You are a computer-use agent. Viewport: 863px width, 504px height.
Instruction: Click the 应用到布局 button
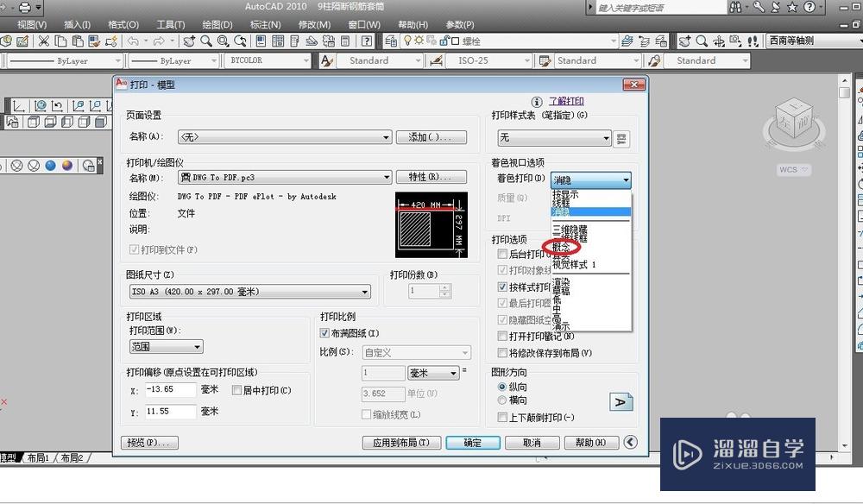(401, 443)
